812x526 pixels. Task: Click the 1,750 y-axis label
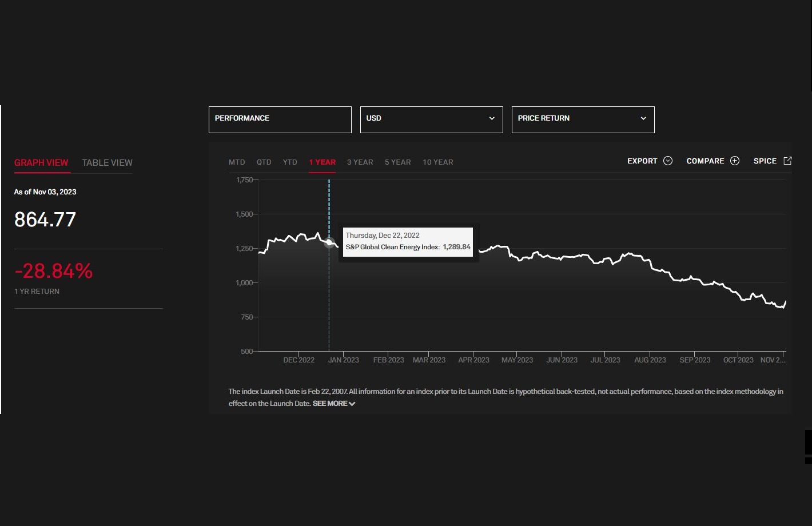click(x=244, y=180)
